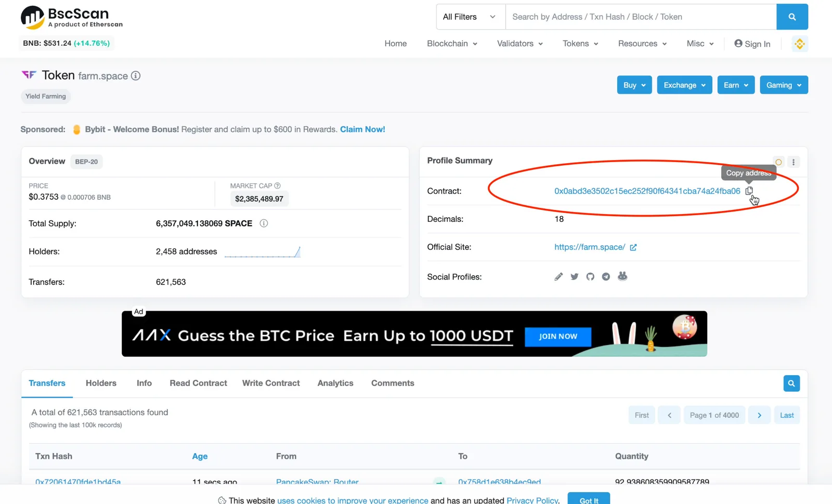The image size is (832, 504).
Task: Expand the Tokens menu
Action: pyautogui.click(x=580, y=44)
